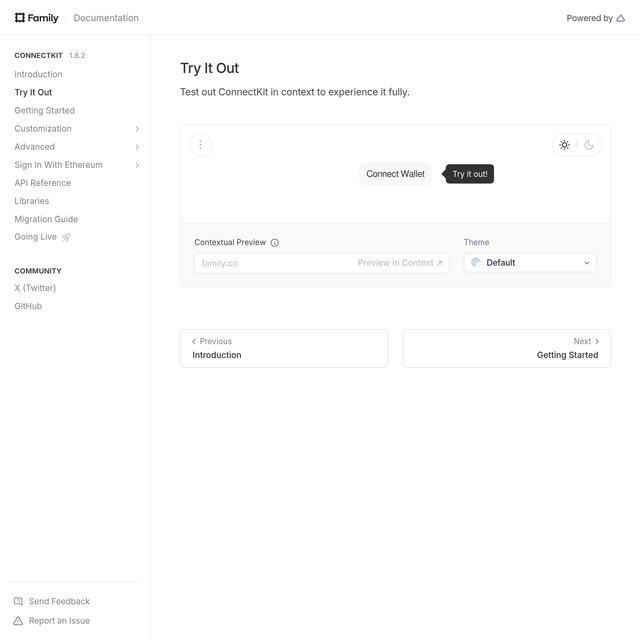Click the theme color swatch circle
Image resolution: width=640 pixels, height=640 pixels.
pos(476,262)
